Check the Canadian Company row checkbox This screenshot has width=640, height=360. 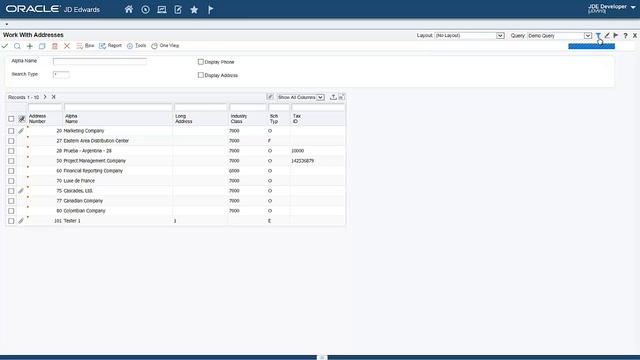click(11, 201)
